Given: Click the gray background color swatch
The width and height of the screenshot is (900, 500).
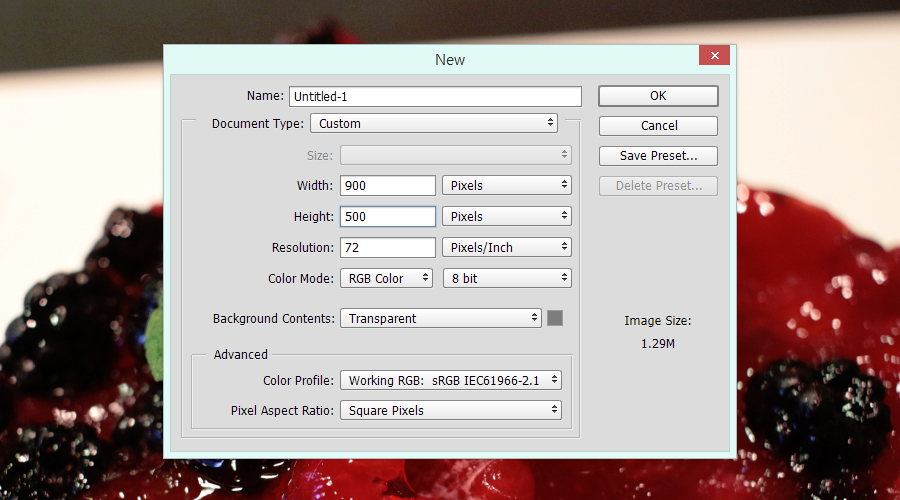Looking at the screenshot, I should pos(555,318).
